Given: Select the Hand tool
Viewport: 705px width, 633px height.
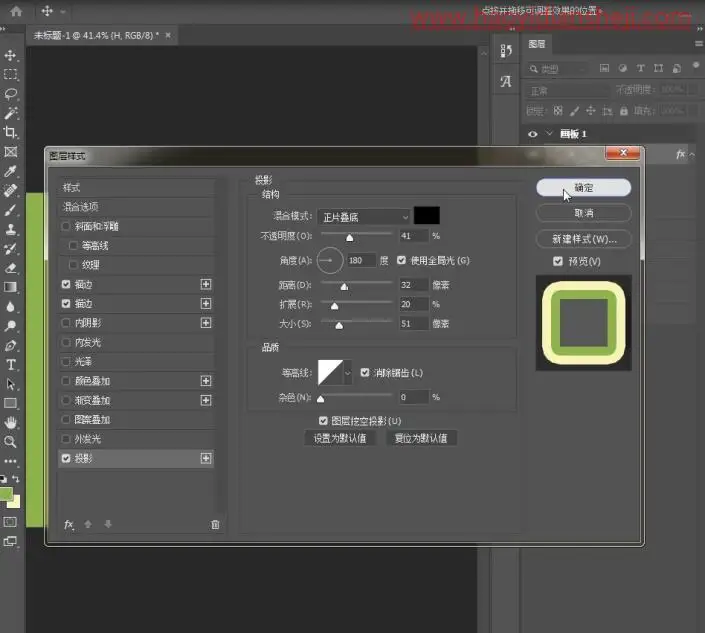Looking at the screenshot, I should click(10, 422).
